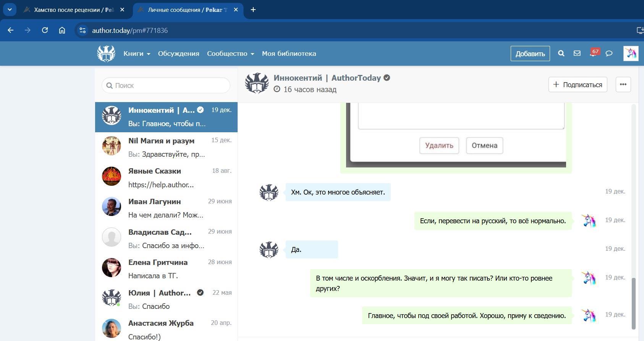
Task: Click Nil Магия и разум's avatar
Action: click(x=112, y=146)
